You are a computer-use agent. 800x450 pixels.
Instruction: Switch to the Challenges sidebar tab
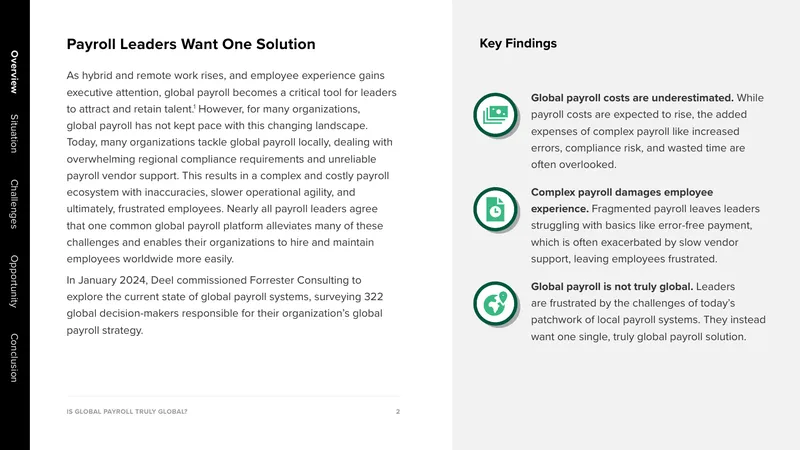(x=14, y=204)
